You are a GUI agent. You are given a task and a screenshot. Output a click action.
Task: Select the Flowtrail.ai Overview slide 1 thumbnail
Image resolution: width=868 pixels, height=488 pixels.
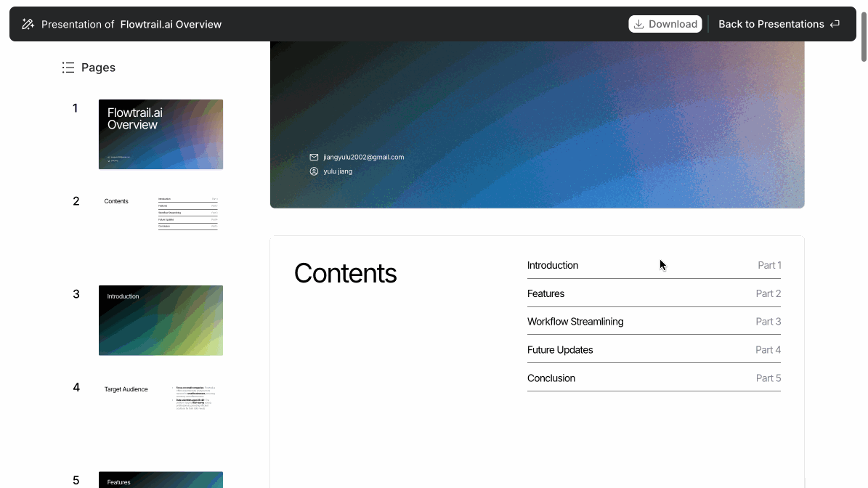[x=161, y=134]
